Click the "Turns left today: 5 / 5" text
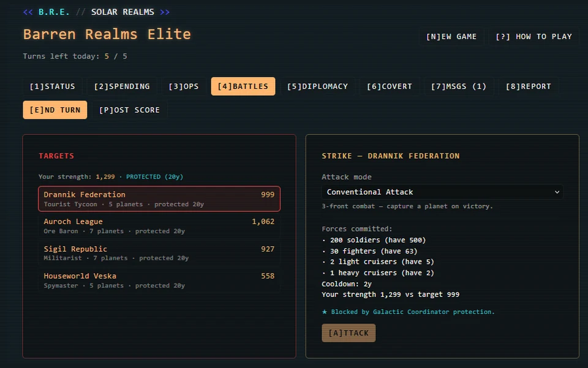 click(x=75, y=56)
